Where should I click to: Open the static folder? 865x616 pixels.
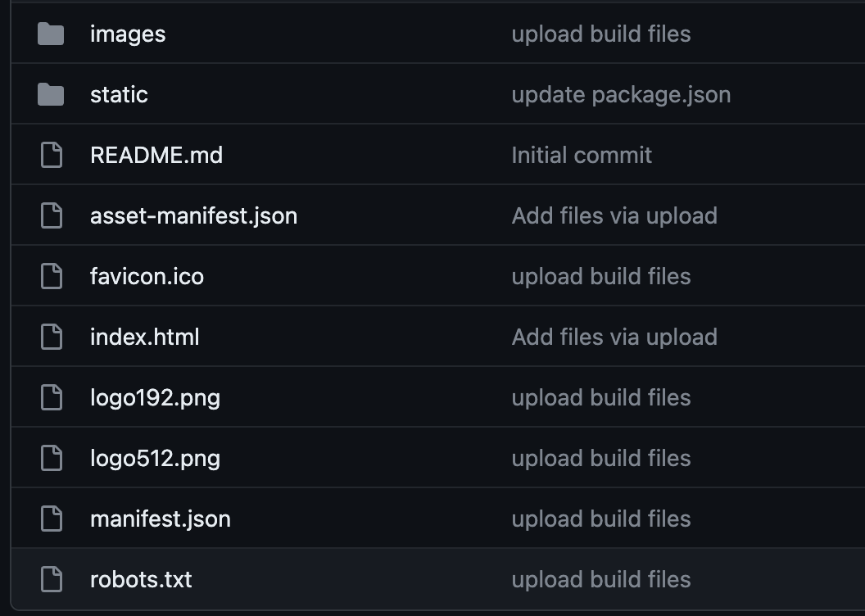(119, 95)
